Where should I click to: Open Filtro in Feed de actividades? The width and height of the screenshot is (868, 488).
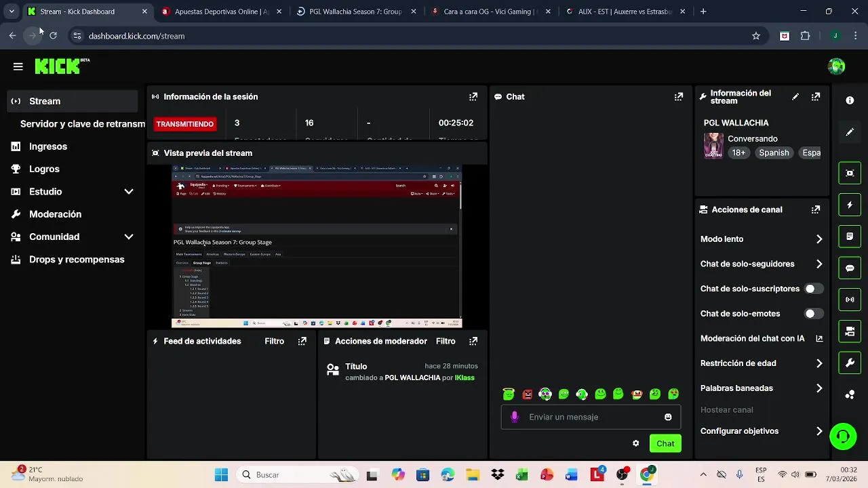point(275,342)
